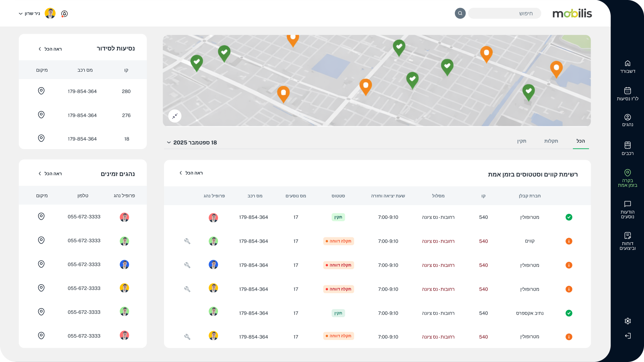
Task: Click the search magnifier button
Action: [460, 13]
